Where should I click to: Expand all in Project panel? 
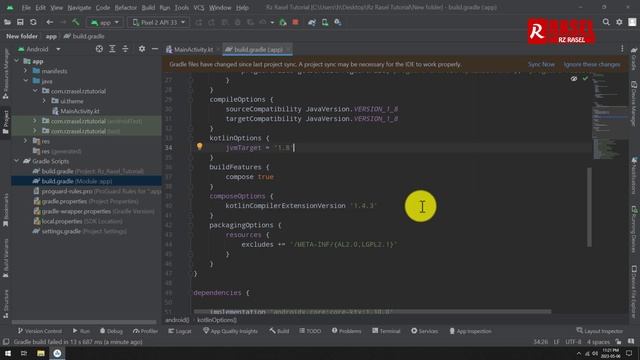[x=112, y=49]
